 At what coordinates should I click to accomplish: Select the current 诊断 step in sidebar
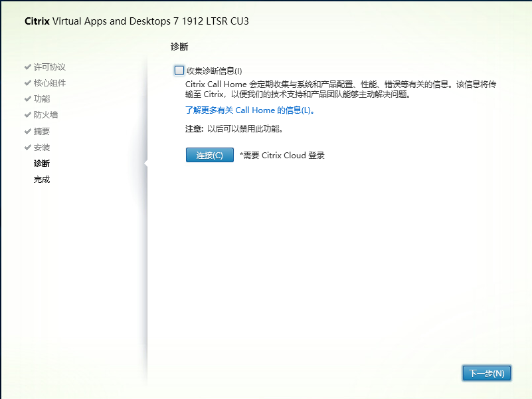pyautogui.click(x=42, y=163)
